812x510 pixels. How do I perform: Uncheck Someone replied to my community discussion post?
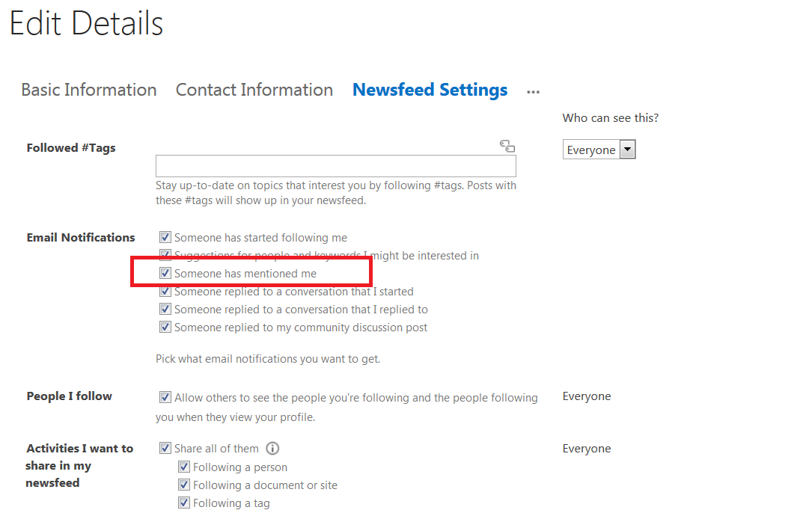click(x=165, y=327)
